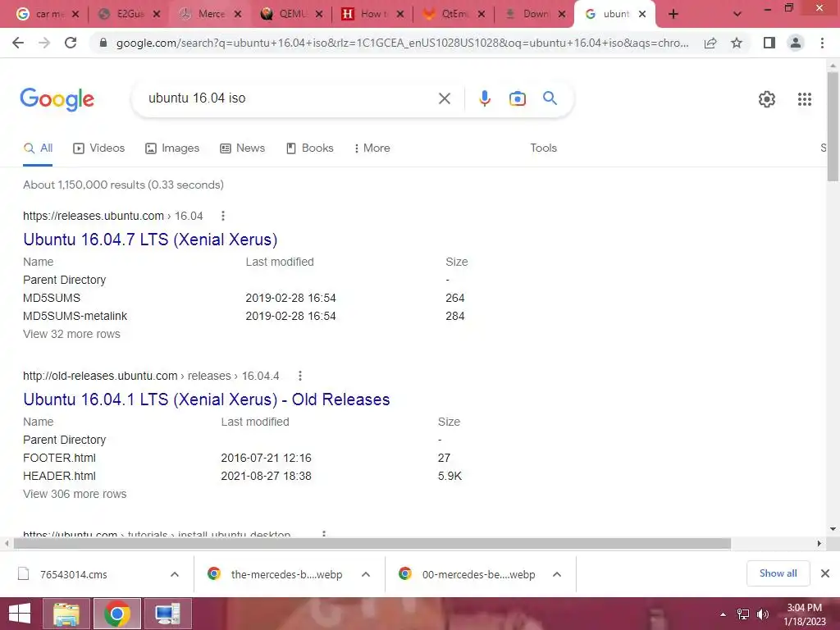Expand View 306 more rows
Image resolution: width=840 pixels, height=630 pixels.
[75, 494]
